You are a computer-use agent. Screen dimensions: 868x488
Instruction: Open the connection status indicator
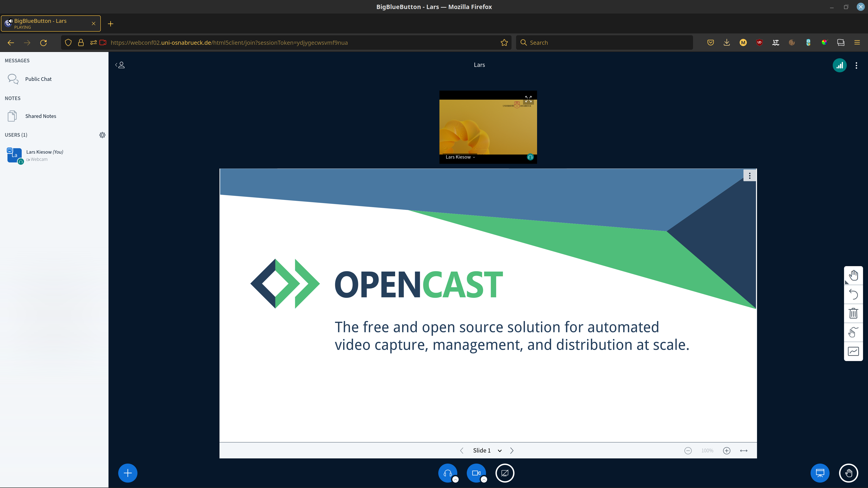tap(839, 65)
